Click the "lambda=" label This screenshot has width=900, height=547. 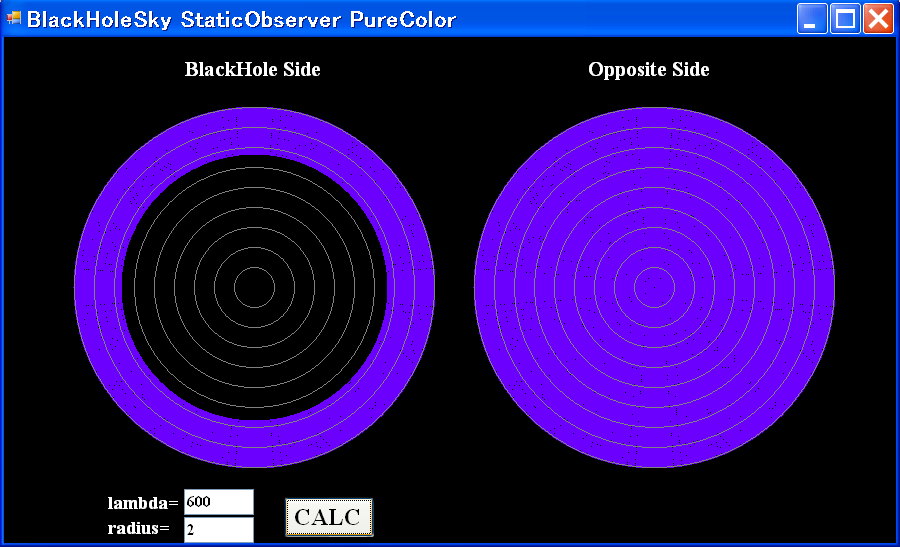click(x=143, y=503)
